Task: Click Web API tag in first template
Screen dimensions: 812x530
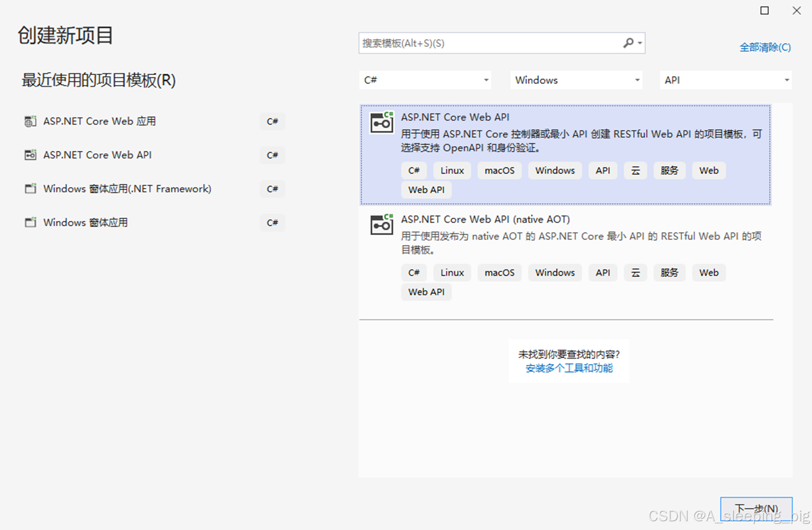Action: pyautogui.click(x=427, y=190)
